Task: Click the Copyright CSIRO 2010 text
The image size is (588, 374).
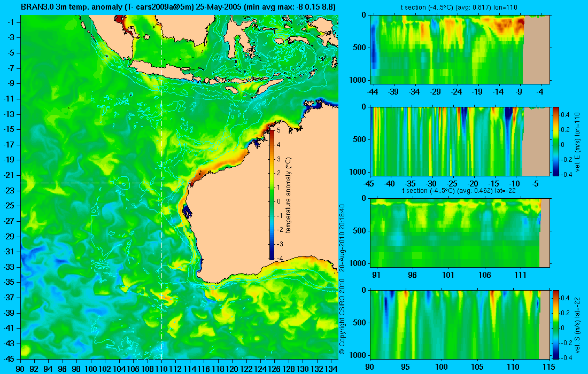Action: pyautogui.click(x=342, y=316)
